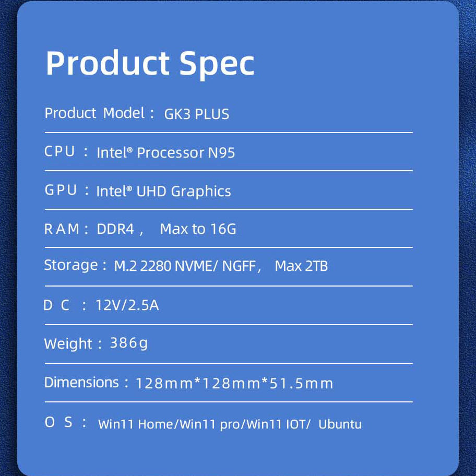Click the Product Spec heading
Viewport: 476px width, 476px height.
150,64
